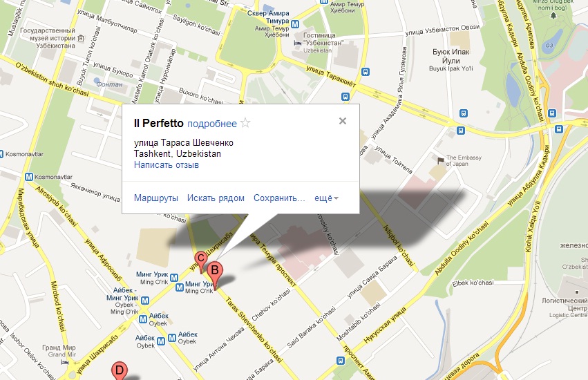Click museum icon of Государственный музей истории
The image size is (588, 380).
[81, 38]
